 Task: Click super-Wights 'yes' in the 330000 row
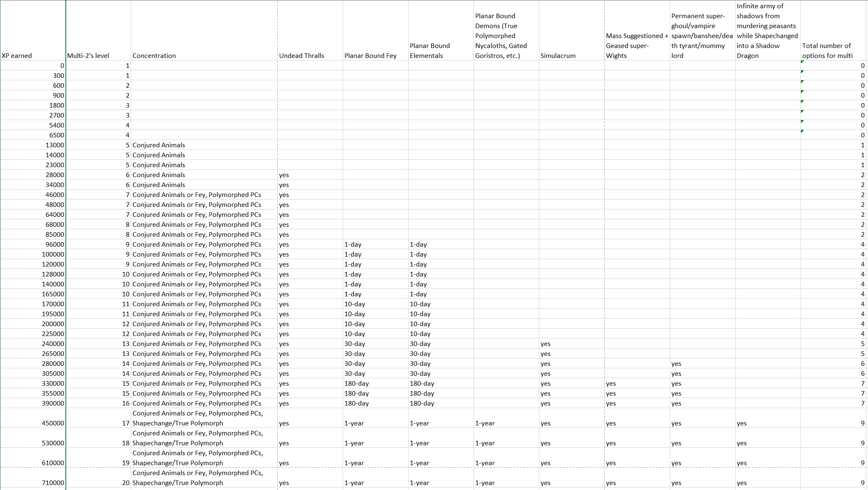click(637, 383)
